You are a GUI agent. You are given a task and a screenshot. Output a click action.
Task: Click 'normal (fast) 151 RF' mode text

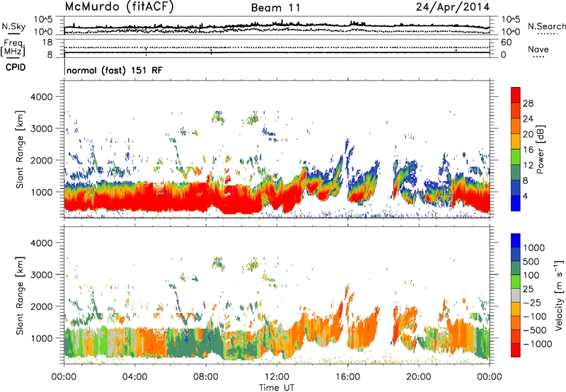click(115, 70)
